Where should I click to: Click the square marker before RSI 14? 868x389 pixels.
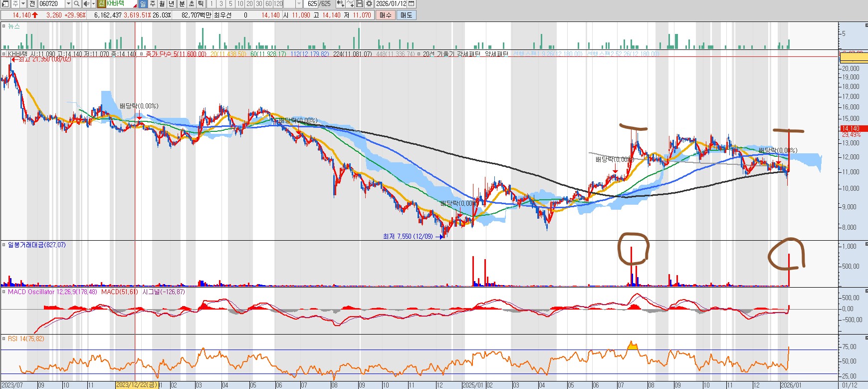[x=4, y=339]
